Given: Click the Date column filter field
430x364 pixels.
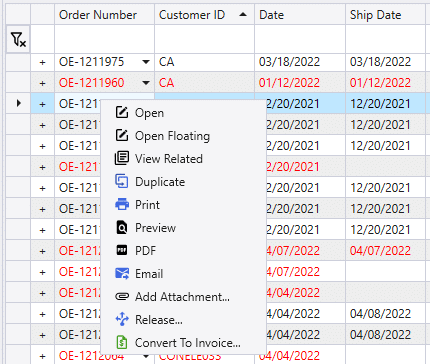Looking at the screenshot, I should click(x=300, y=39).
